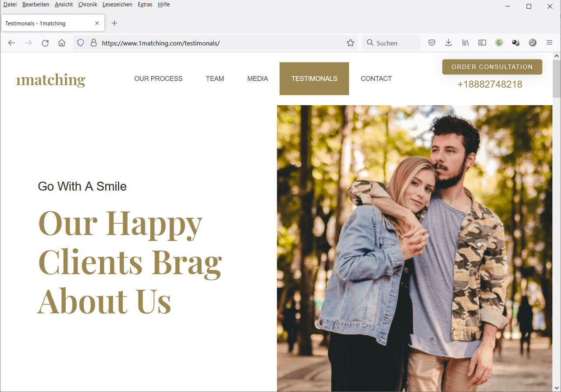Save page to Pocket icon
The height and width of the screenshot is (392, 561).
[432, 43]
